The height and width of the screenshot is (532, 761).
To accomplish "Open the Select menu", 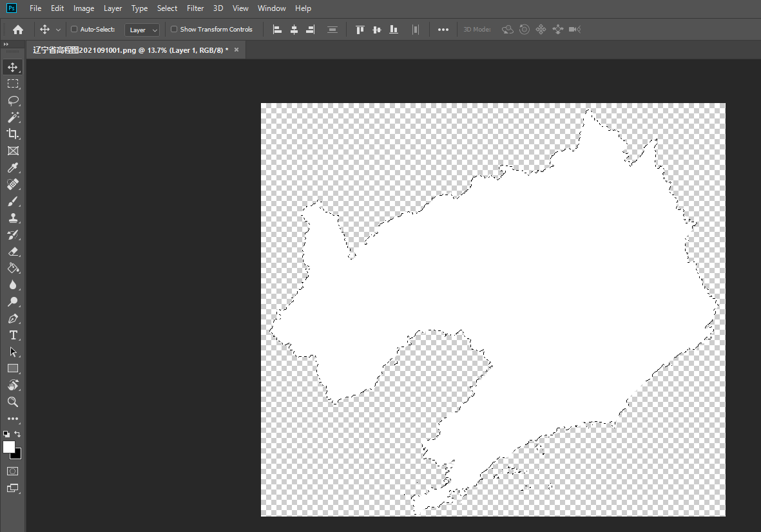I will (167, 8).
